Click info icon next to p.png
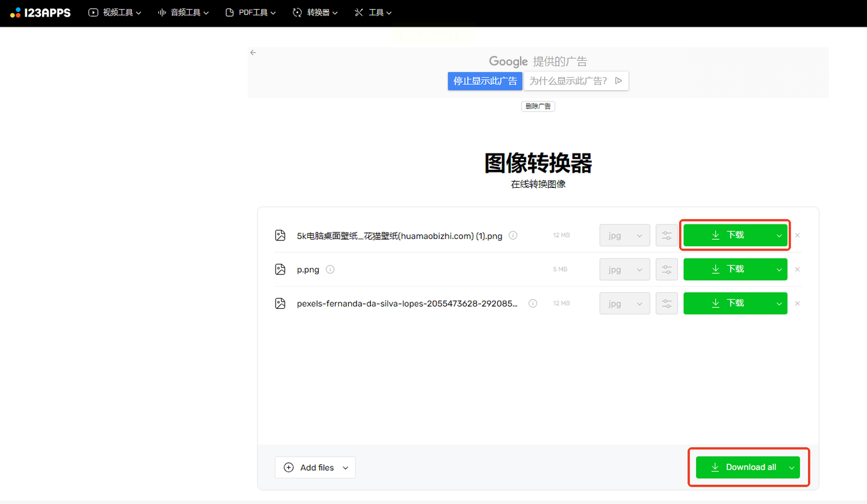The height and width of the screenshot is (504, 867). click(x=330, y=269)
